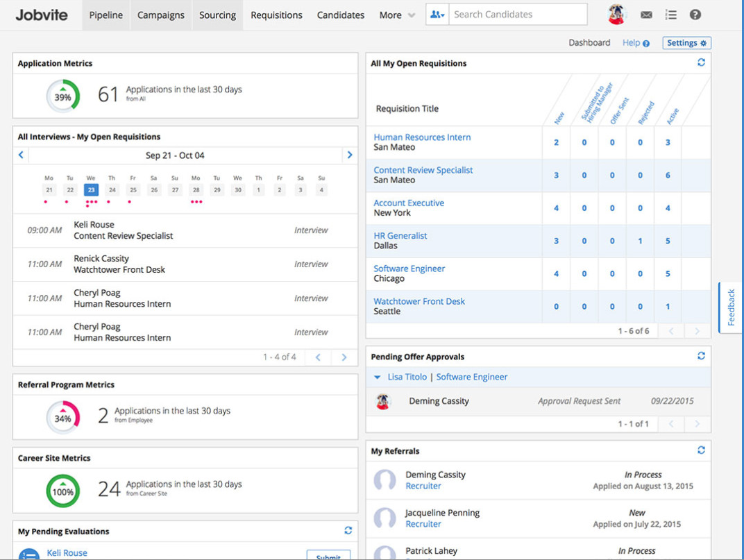744x560 pixels.
Task: Click inside the Search Candidates field
Action: tap(517, 14)
